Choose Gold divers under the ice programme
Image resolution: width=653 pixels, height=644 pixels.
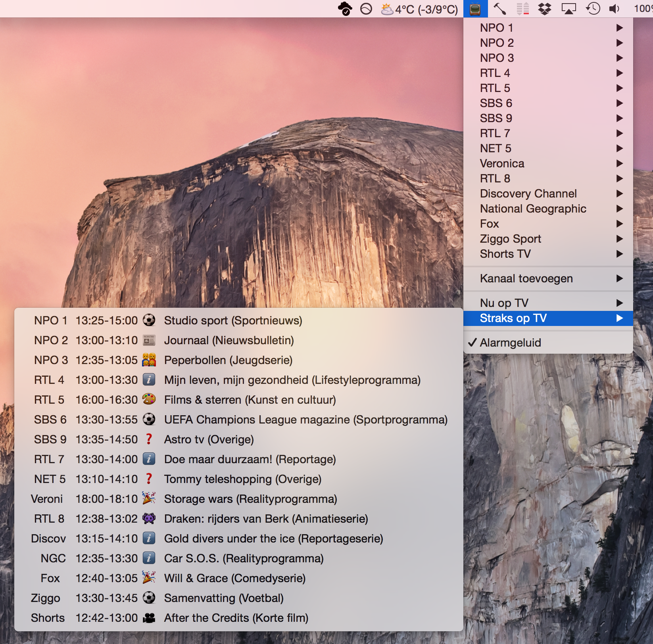point(274,539)
